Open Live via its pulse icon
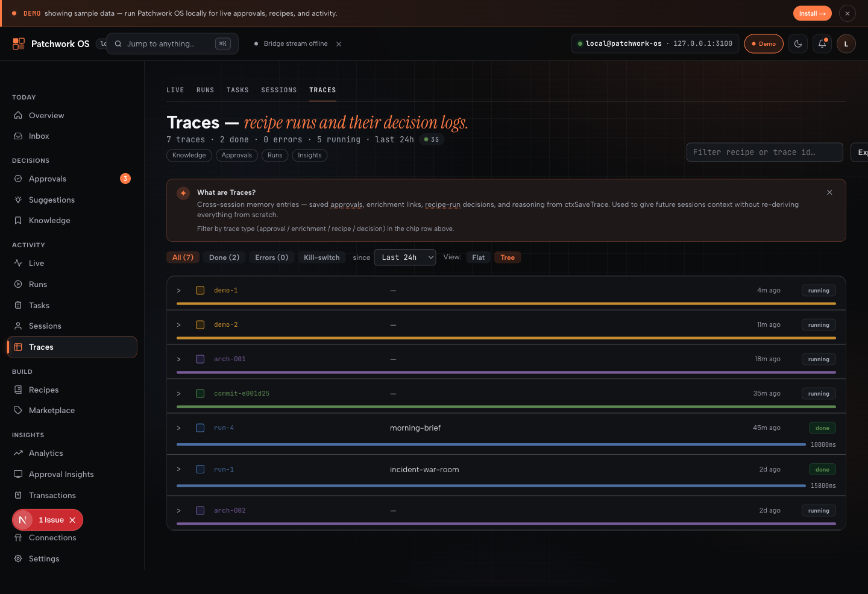The height and width of the screenshot is (594, 868). tap(18, 263)
